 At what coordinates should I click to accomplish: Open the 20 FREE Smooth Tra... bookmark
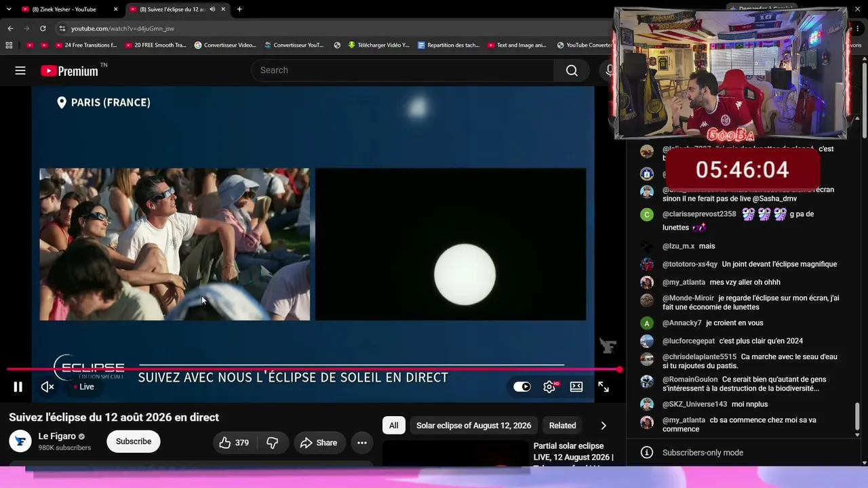click(x=155, y=45)
